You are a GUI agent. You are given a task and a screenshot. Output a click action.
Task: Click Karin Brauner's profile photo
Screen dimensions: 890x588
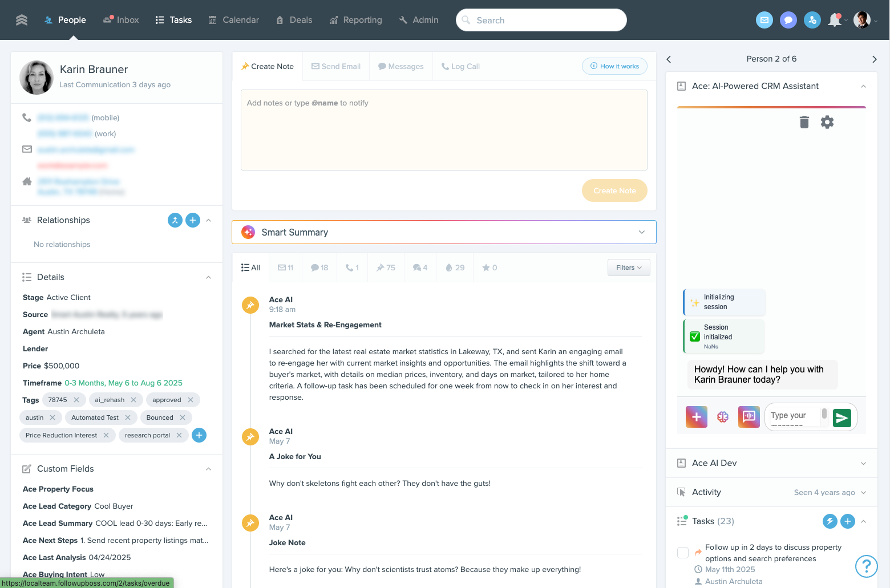[37, 78]
